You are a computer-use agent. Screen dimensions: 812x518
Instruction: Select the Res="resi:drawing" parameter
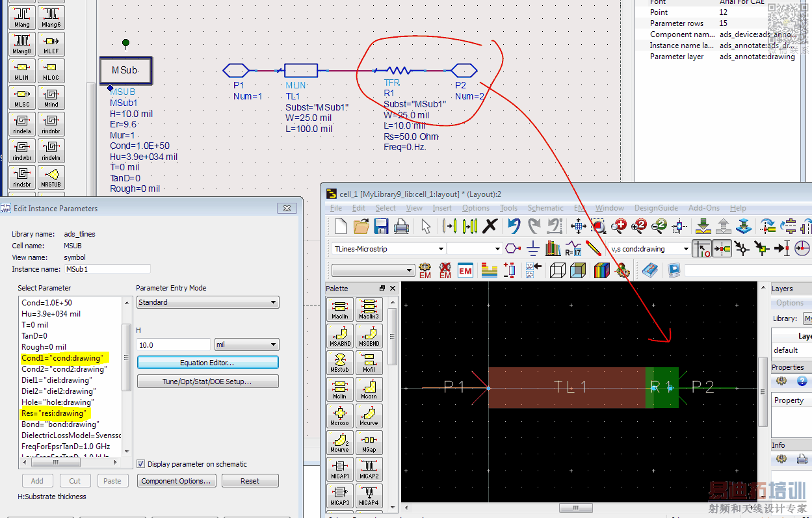pyautogui.click(x=53, y=413)
